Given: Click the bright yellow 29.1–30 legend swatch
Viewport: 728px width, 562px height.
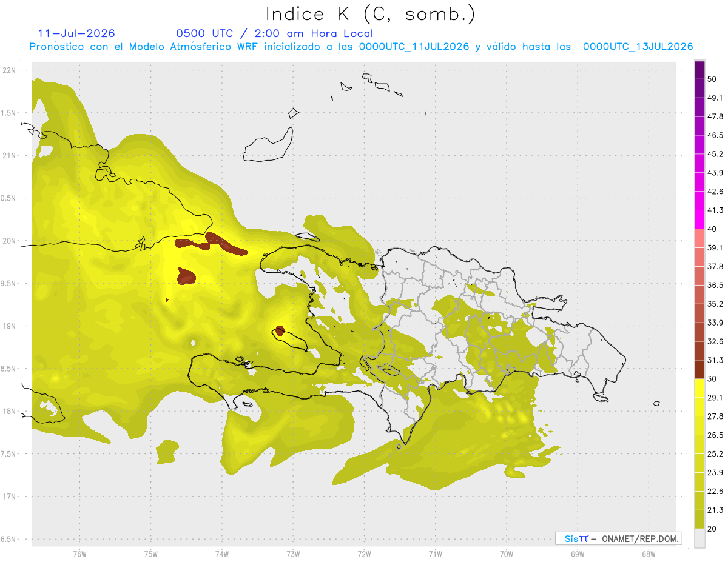Looking at the screenshot, I should [x=699, y=388].
